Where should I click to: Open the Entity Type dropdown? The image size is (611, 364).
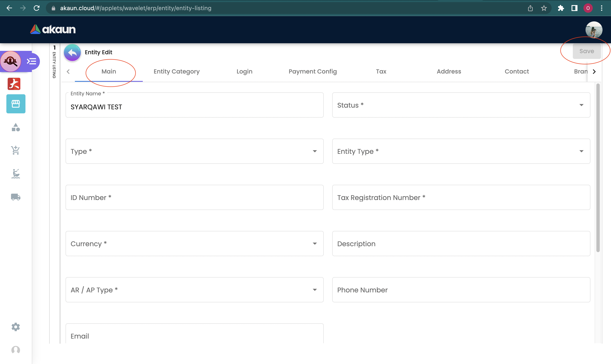click(x=461, y=151)
